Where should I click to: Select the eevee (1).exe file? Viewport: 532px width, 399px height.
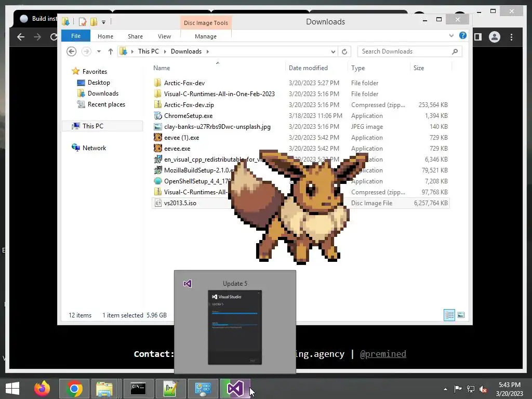181,137
